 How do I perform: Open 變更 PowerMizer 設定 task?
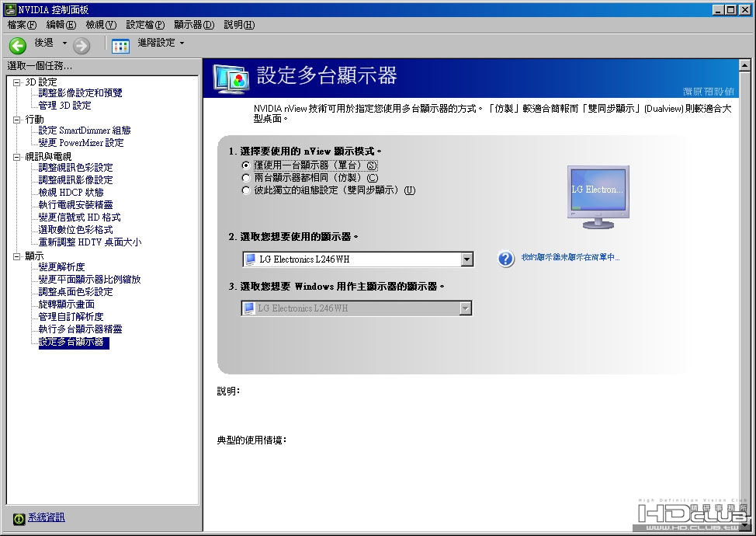click(81, 143)
